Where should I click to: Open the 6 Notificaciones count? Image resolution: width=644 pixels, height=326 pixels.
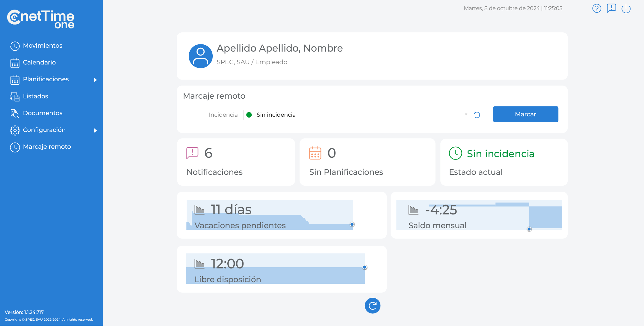pyautogui.click(x=208, y=153)
